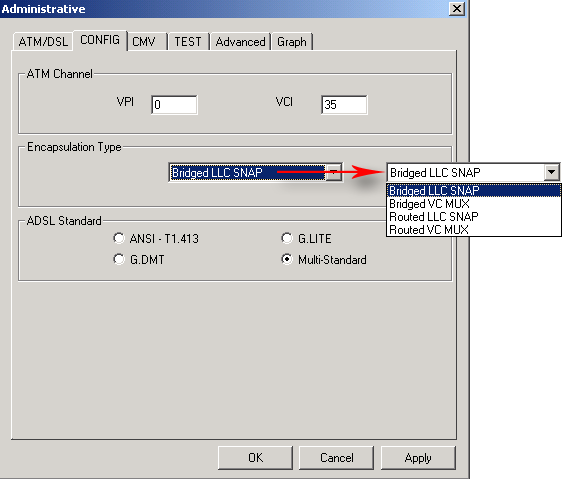Select the CONFIG tab
The image size is (579, 479).
click(100, 40)
